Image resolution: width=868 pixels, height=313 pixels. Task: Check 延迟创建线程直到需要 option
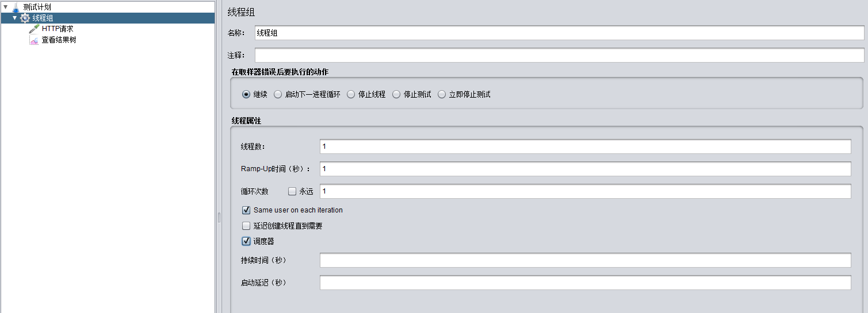pyautogui.click(x=246, y=226)
